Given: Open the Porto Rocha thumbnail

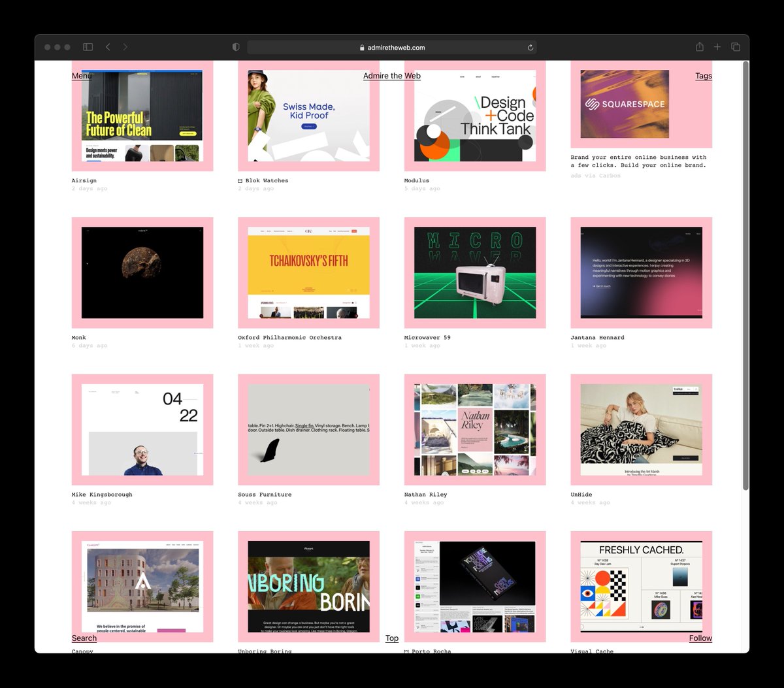Looking at the screenshot, I should pos(475,586).
